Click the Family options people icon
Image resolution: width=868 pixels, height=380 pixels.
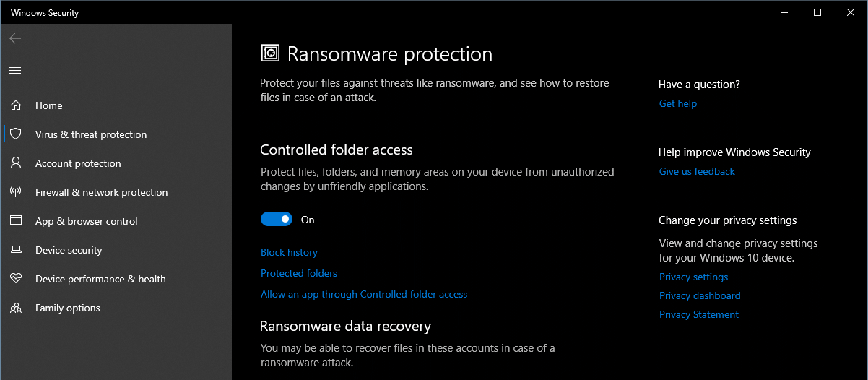pos(16,308)
